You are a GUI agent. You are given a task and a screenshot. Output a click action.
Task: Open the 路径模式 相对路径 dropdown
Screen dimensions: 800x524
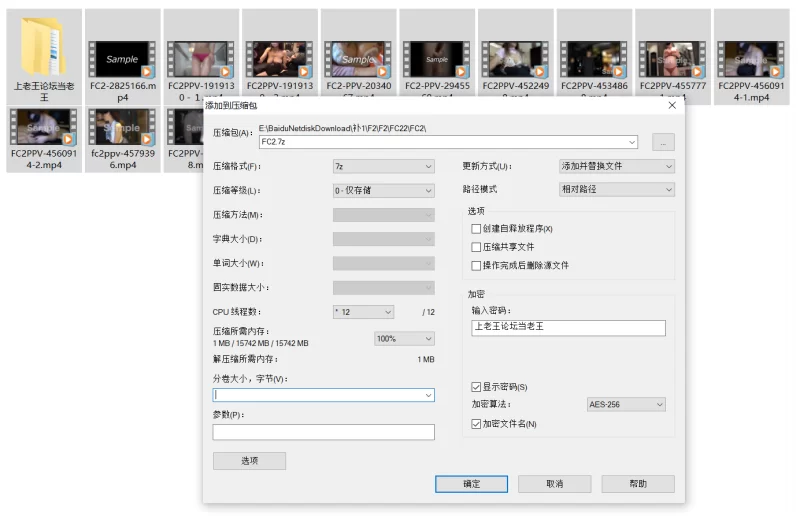(617, 189)
